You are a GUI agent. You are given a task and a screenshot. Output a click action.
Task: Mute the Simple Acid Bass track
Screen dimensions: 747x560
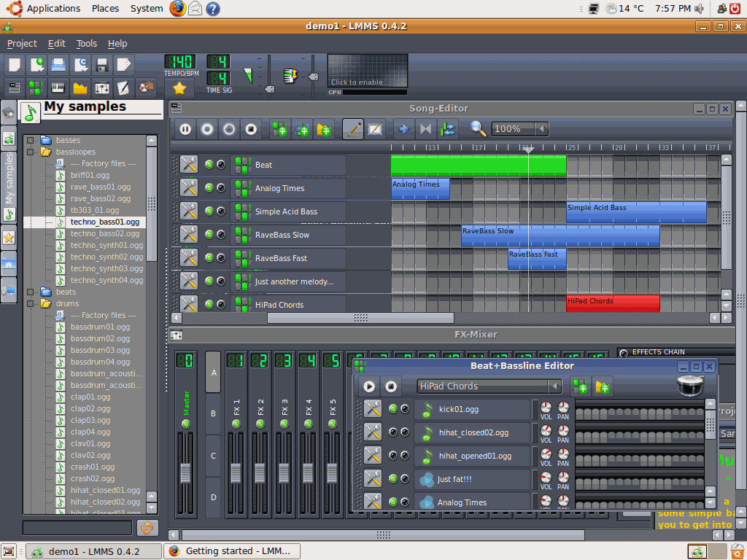[x=209, y=211]
